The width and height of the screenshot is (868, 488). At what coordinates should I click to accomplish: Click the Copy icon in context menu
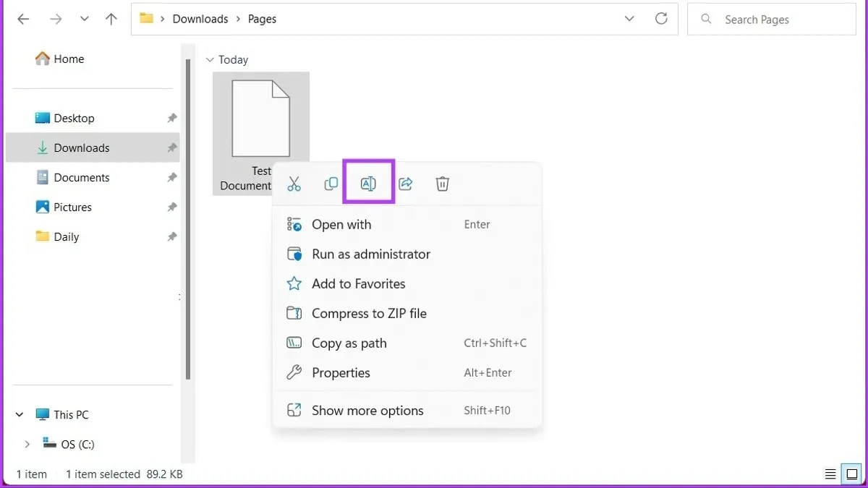click(x=331, y=184)
